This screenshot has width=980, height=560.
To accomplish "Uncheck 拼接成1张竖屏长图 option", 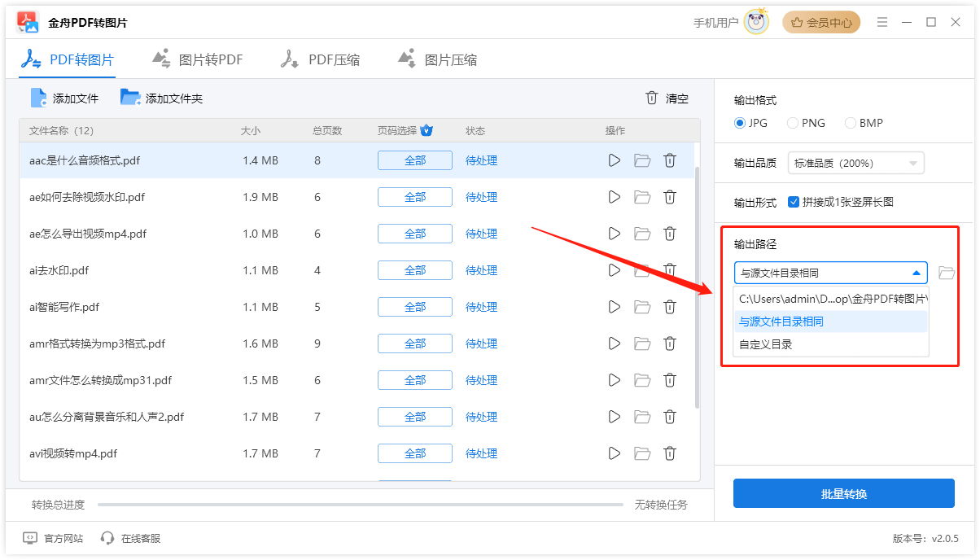I will [x=794, y=202].
